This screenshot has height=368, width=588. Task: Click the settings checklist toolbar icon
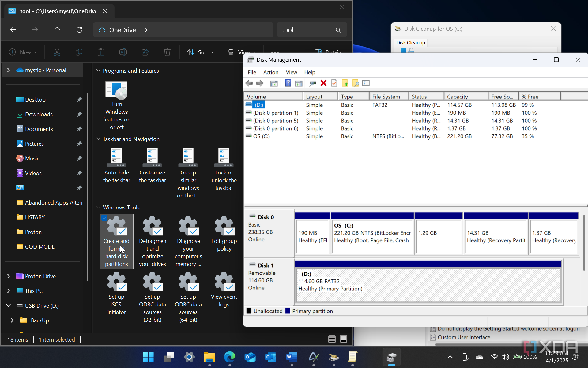[366, 83]
